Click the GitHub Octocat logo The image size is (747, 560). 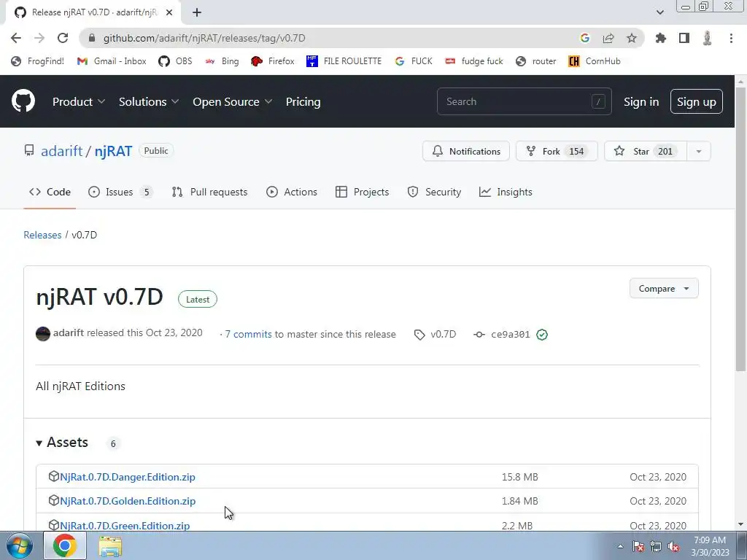click(x=23, y=101)
